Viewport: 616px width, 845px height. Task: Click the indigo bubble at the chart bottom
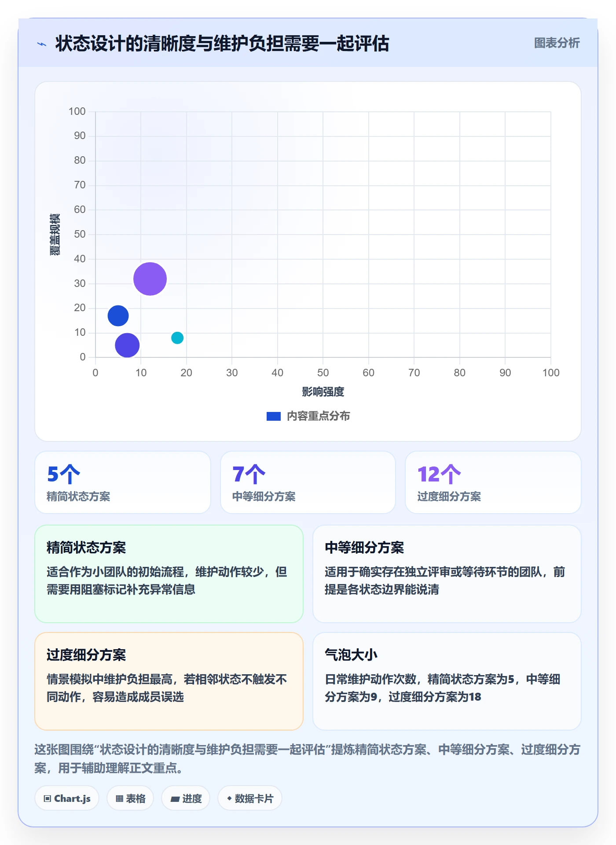[127, 345]
